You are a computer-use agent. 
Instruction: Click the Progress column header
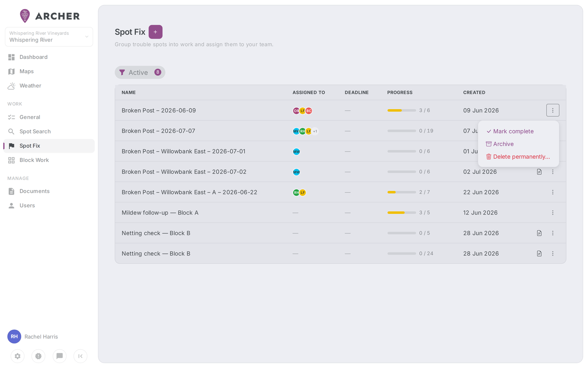coord(400,92)
